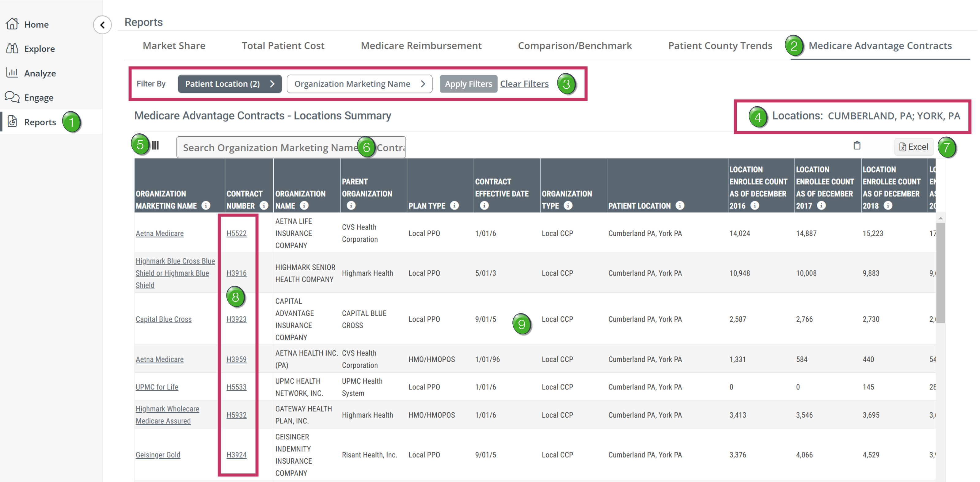The width and height of the screenshot is (980, 482).
Task: Switch to the Market Share tab
Action: tap(174, 46)
